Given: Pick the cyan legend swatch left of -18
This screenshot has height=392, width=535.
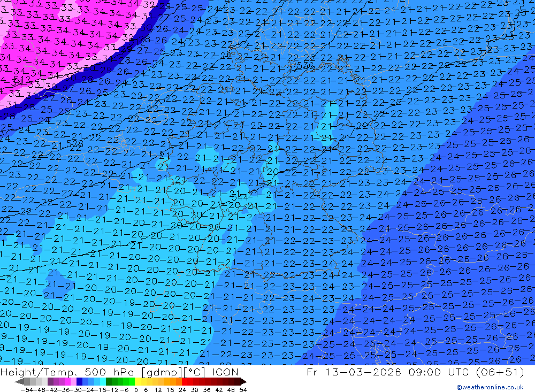Looking at the screenshot, I should (103, 381).
